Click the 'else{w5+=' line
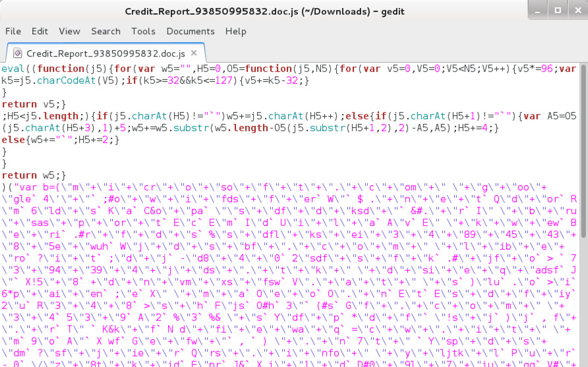The width and height of the screenshot is (588, 367). coord(61,140)
